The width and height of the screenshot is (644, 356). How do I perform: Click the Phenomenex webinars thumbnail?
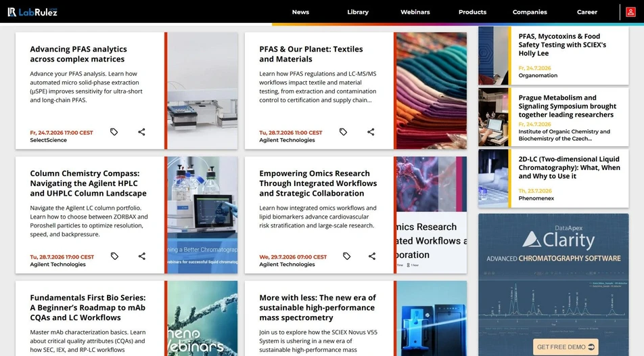202,318
